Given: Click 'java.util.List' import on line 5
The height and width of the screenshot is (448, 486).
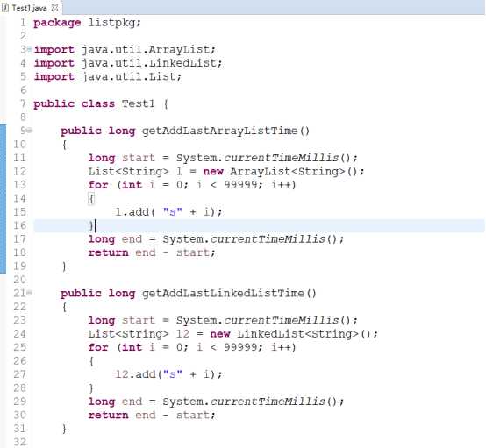Looking at the screenshot, I should pyautogui.click(x=128, y=77).
